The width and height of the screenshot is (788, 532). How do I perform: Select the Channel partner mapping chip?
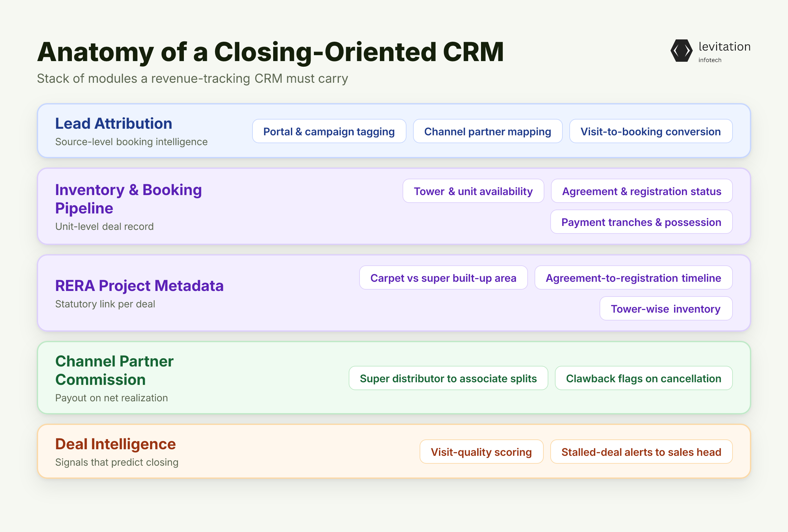[x=488, y=131]
